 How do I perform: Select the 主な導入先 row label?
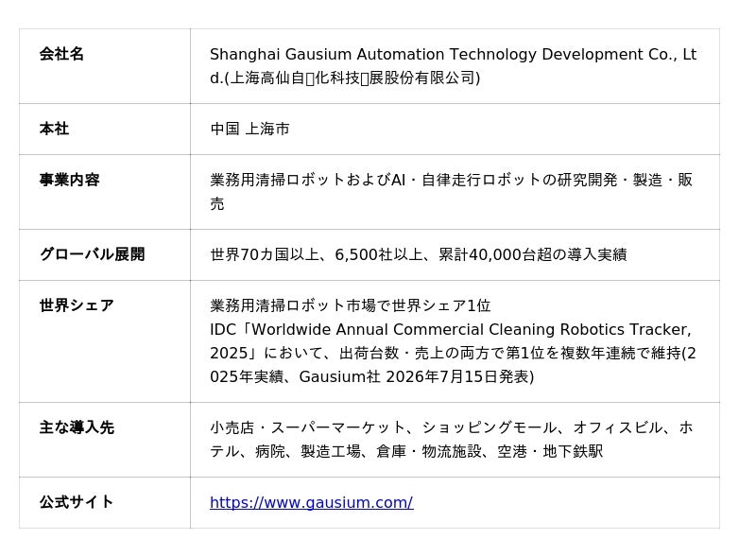pyautogui.click(x=77, y=427)
